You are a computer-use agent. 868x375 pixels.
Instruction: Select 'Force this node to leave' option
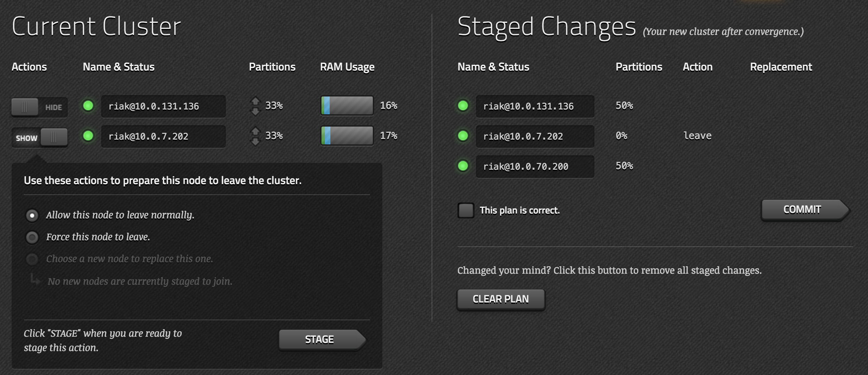click(32, 237)
